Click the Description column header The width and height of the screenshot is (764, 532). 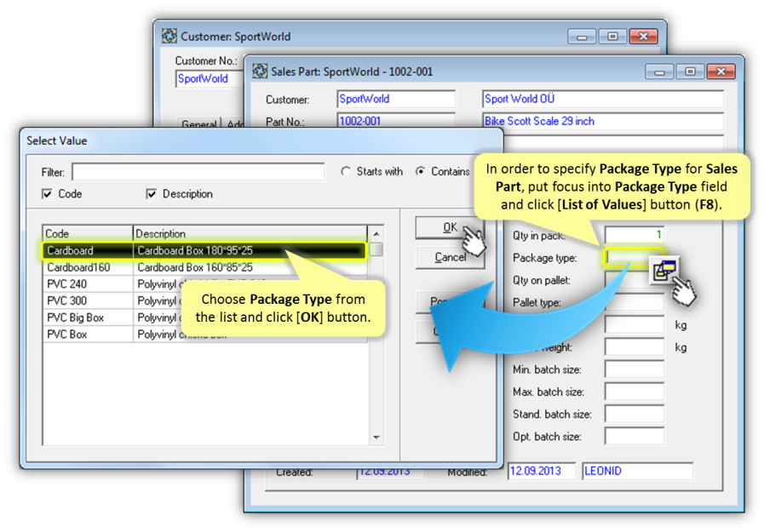coord(250,233)
